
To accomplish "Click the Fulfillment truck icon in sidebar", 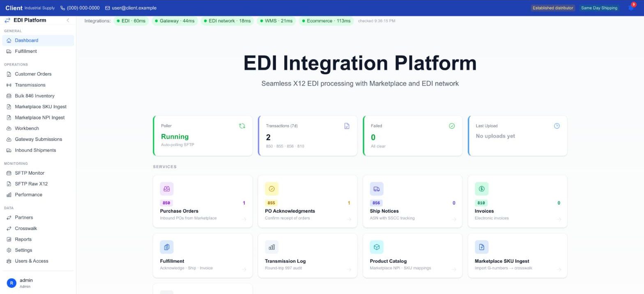I will [9, 51].
